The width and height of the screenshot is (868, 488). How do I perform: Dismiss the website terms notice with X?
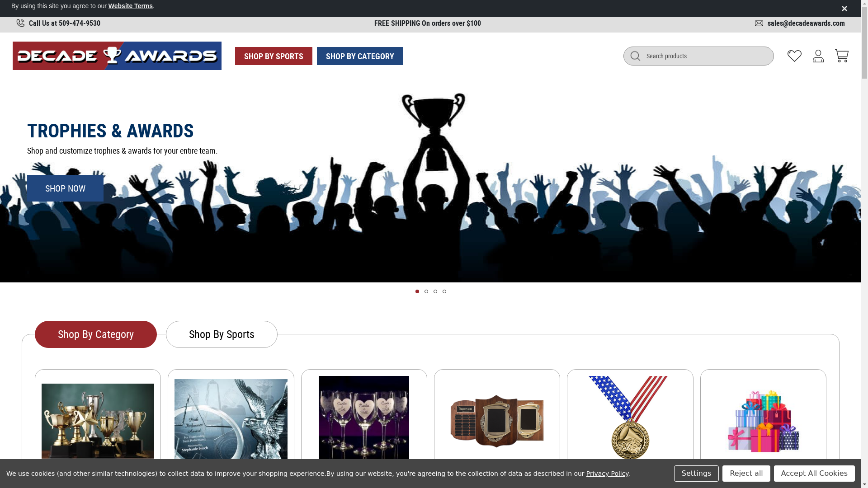coord(844,9)
